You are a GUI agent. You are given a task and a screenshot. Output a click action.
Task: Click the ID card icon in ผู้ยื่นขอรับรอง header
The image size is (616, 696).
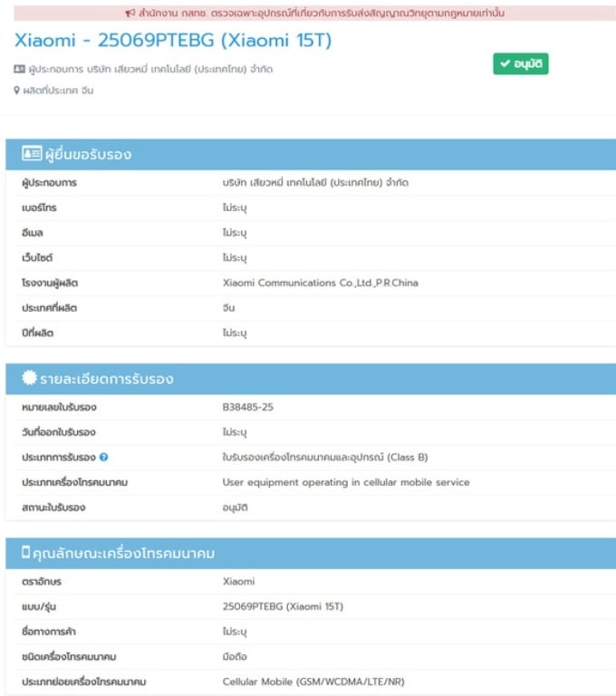pyautogui.click(x=32, y=153)
